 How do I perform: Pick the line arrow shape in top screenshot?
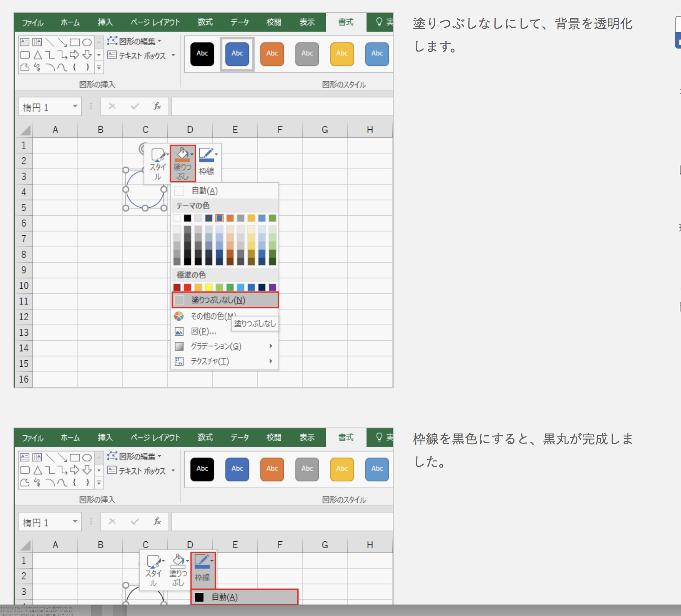[62, 42]
